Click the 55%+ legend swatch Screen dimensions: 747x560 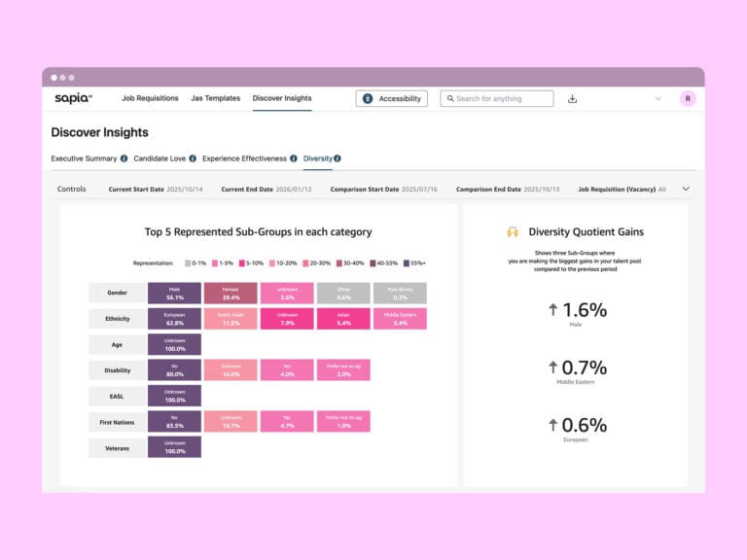coord(407,263)
